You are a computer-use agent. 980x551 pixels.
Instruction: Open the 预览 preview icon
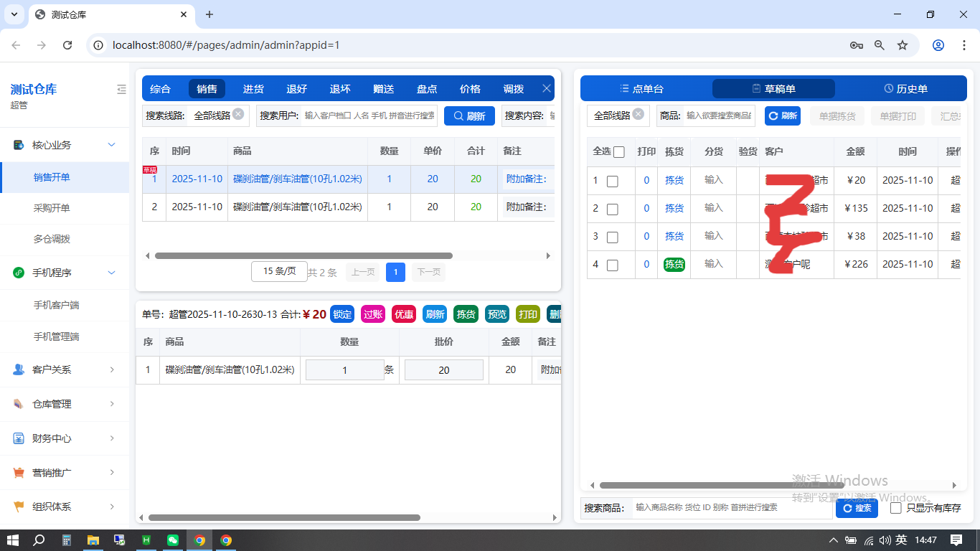496,314
